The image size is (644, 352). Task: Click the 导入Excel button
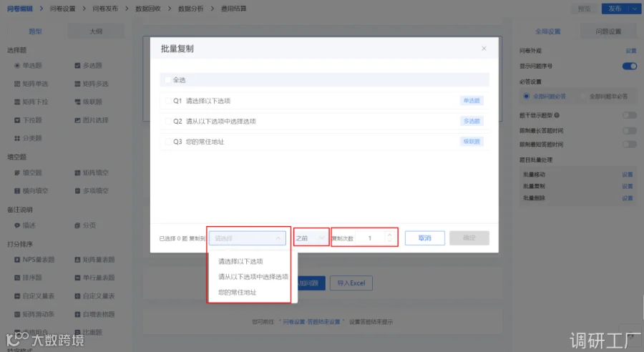coord(351,283)
